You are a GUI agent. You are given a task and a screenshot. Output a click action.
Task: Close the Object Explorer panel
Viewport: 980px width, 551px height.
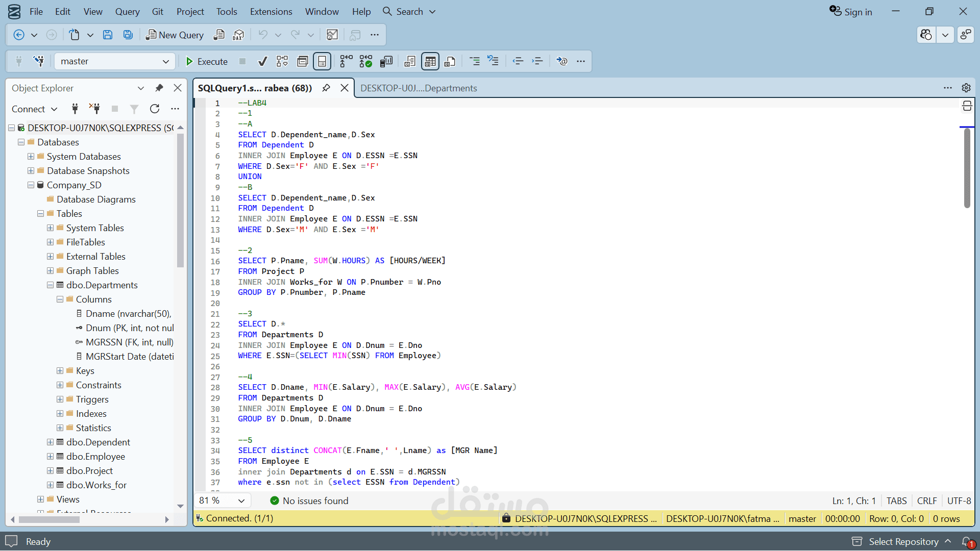click(x=178, y=88)
